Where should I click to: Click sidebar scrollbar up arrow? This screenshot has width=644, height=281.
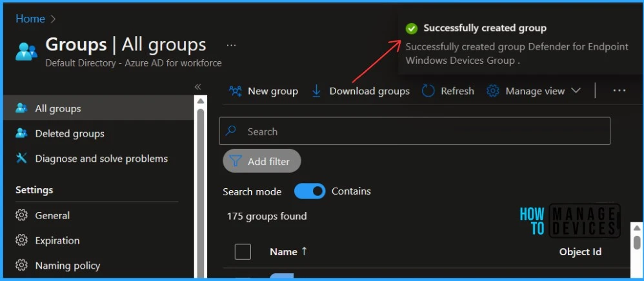tap(201, 101)
